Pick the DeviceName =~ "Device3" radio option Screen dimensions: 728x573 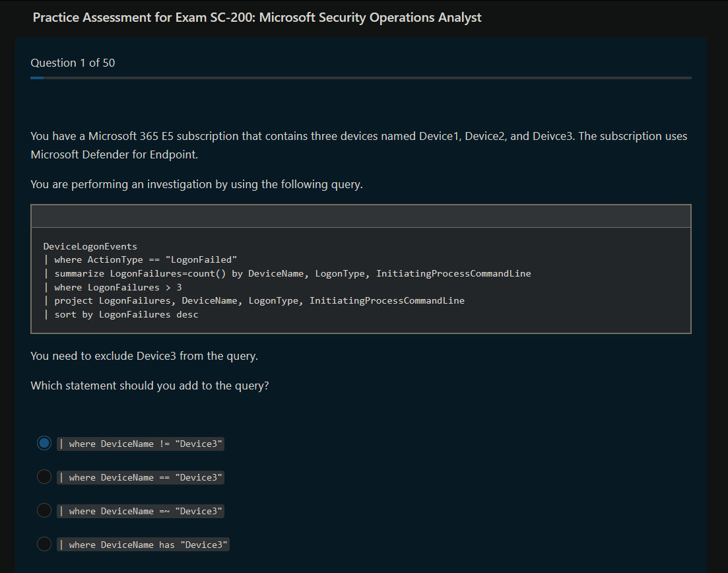point(44,510)
